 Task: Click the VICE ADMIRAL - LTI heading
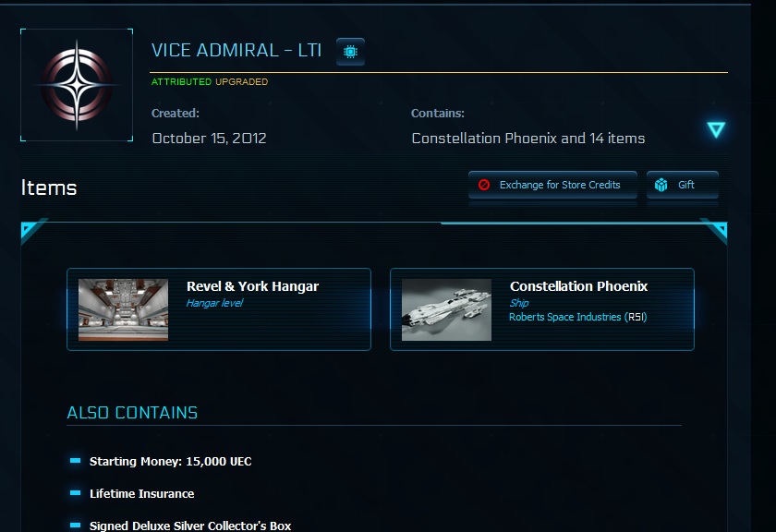click(236, 51)
